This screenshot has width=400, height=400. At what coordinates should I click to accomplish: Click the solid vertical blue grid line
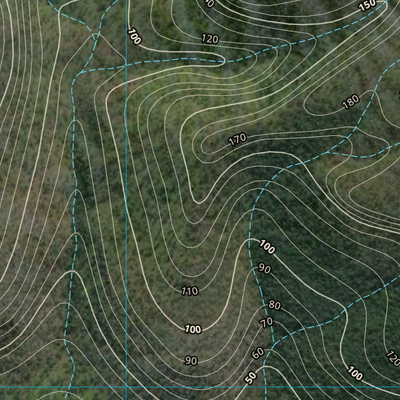126,200
